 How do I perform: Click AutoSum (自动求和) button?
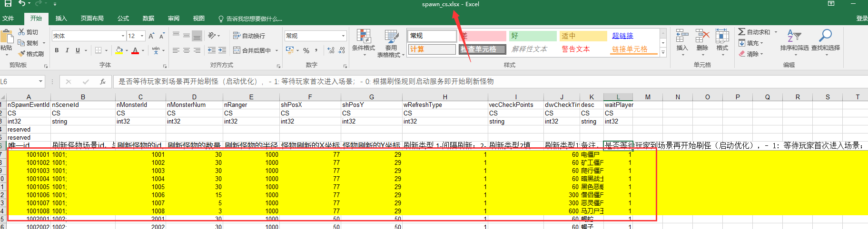pyautogui.click(x=758, y=32)
